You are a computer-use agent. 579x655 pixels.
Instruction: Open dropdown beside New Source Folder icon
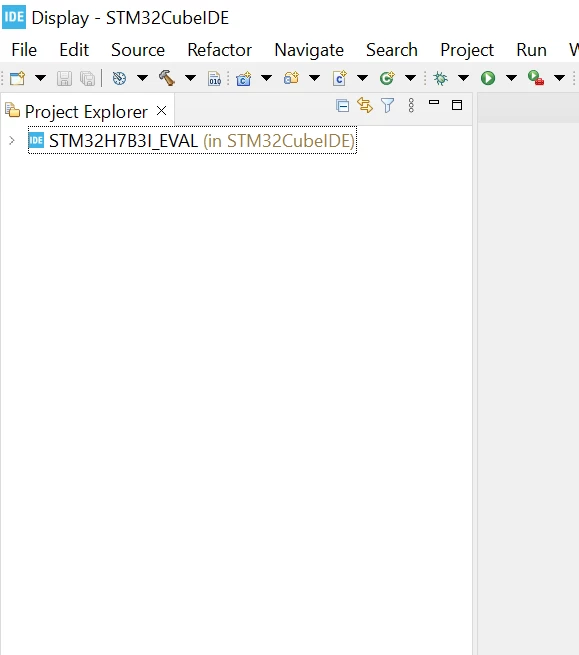click(x=315, y=78)
